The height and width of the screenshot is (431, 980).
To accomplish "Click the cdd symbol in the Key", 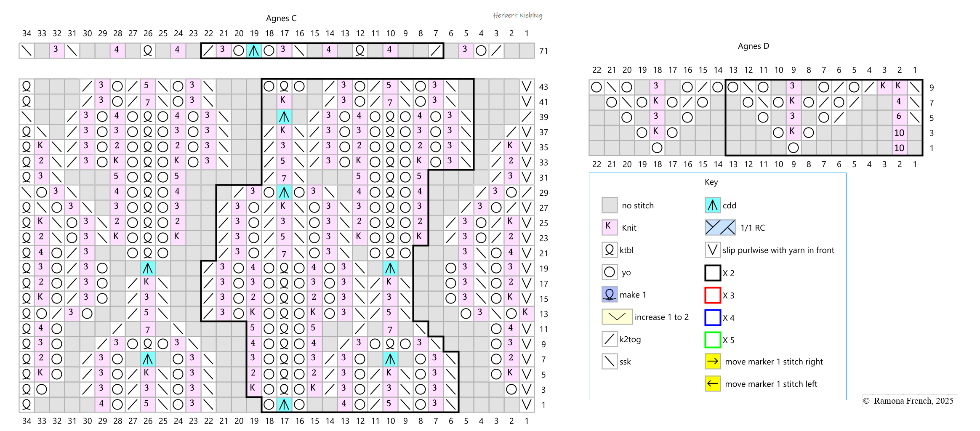I will 712,205.
